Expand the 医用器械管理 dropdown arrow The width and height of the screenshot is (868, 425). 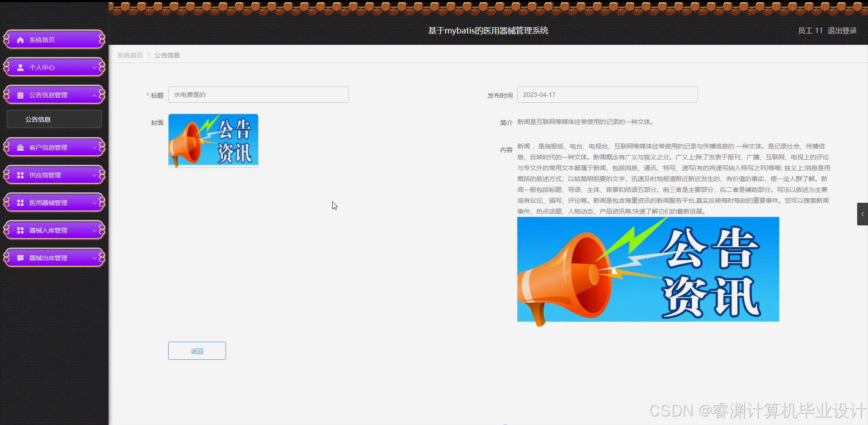click(x=94, y=202)
